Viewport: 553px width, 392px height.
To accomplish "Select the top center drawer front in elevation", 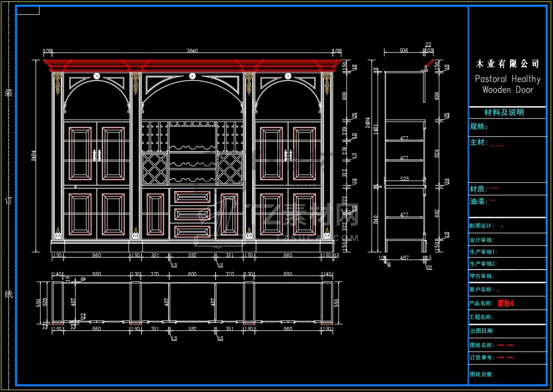I will tap(192, 197).
